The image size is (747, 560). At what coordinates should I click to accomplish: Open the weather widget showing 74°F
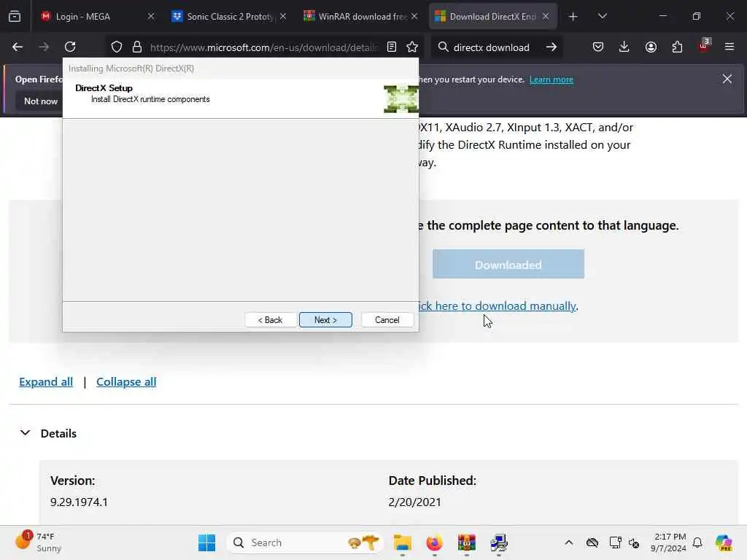pyautogui.click(x=38, y=542)
